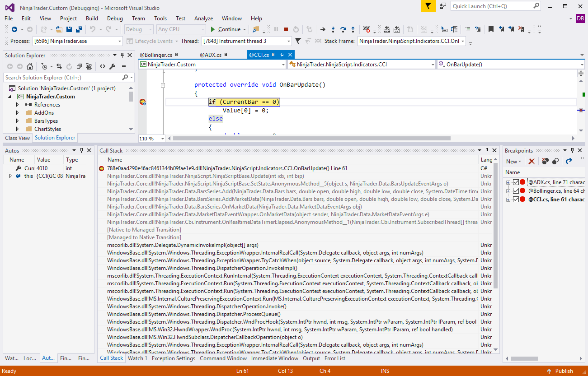The image size is (588, 376).
Task: Uncheck the @Bollinger.cs line 64 breakpoint
Action: click(x=516, y=191)
